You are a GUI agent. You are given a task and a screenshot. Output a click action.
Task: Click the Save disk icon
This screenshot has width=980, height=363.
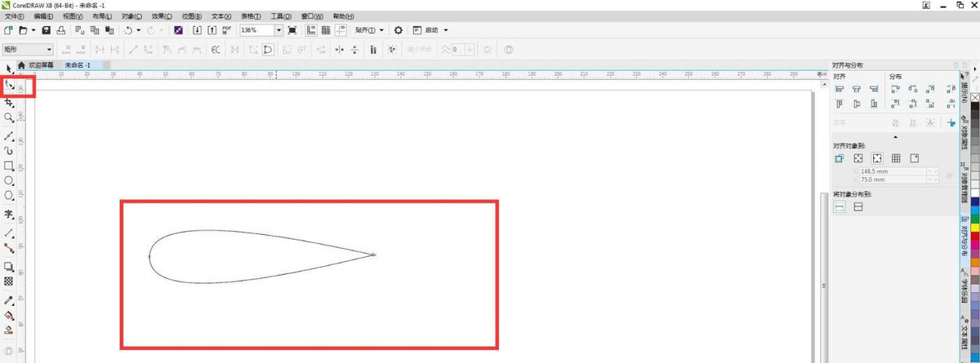[x=47, y=30]
